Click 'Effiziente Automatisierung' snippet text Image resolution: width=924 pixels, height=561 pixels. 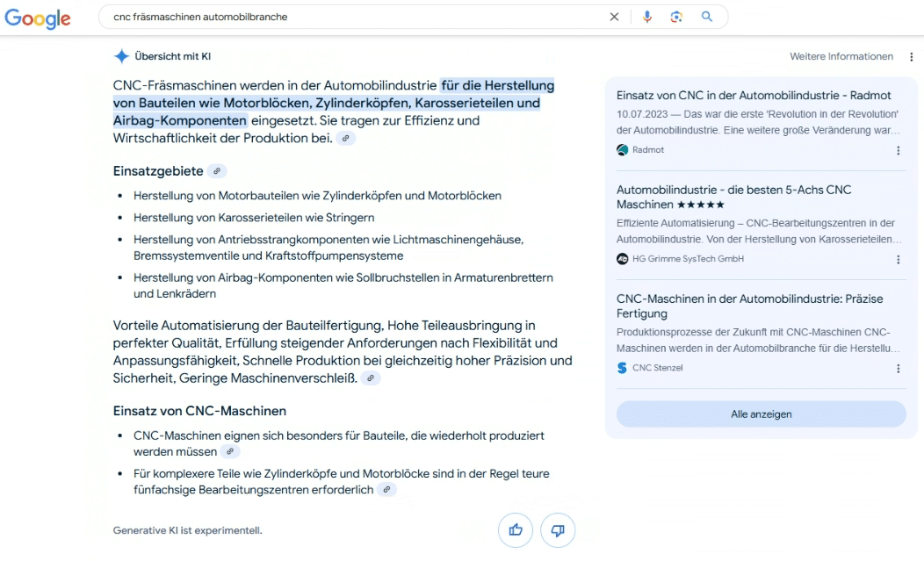[758, 231]
